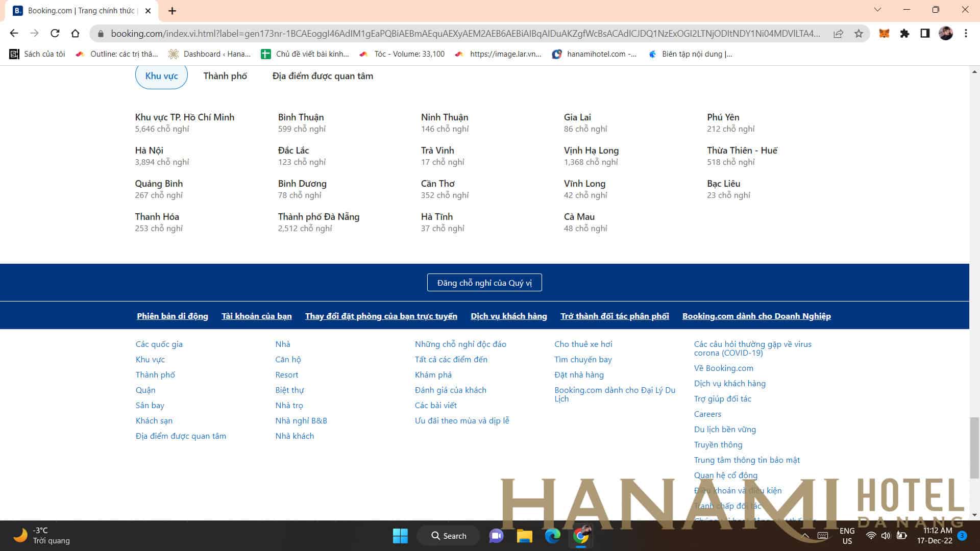
Task: Click the browser address bar URL
Action: pos(464,34)
